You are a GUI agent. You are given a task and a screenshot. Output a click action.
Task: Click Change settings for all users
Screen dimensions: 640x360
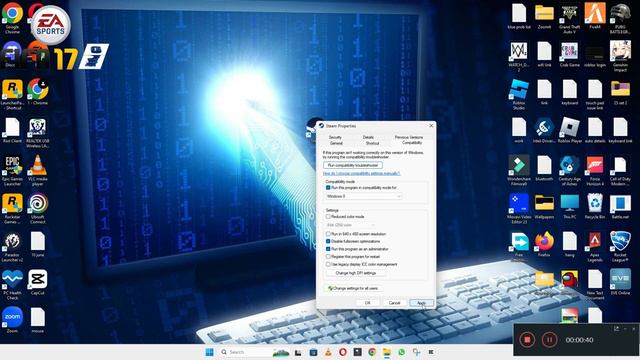coord(353,288)
